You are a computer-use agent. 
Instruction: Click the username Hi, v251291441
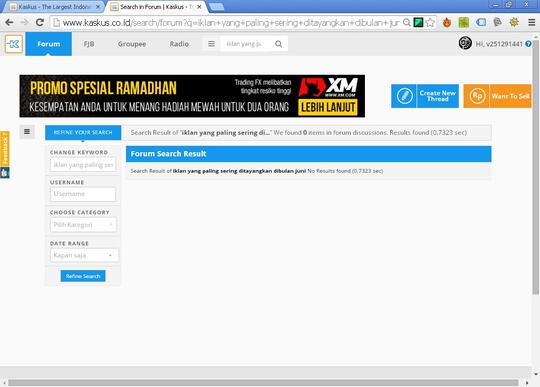coord(499,44)
